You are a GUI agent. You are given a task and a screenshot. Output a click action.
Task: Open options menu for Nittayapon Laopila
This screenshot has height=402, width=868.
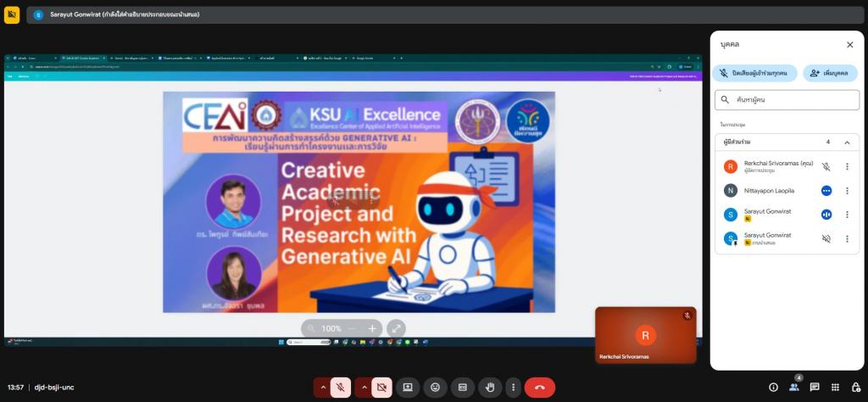pos(846,191)
